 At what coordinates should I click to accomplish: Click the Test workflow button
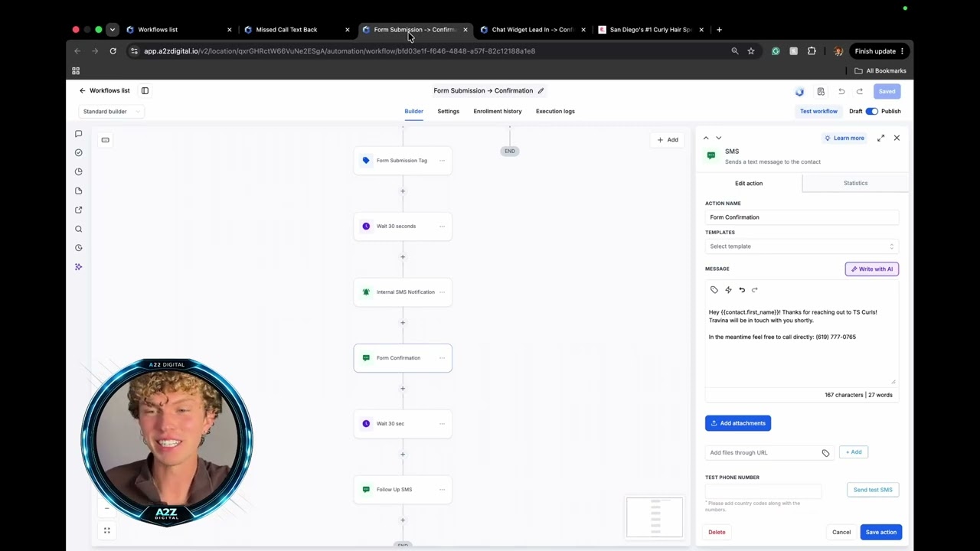coord(818,111)
